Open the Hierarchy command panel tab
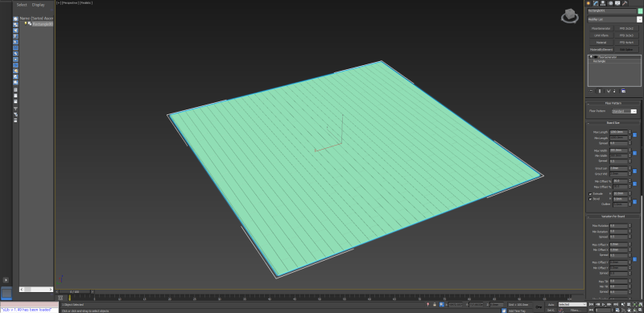 click(603, 3)
